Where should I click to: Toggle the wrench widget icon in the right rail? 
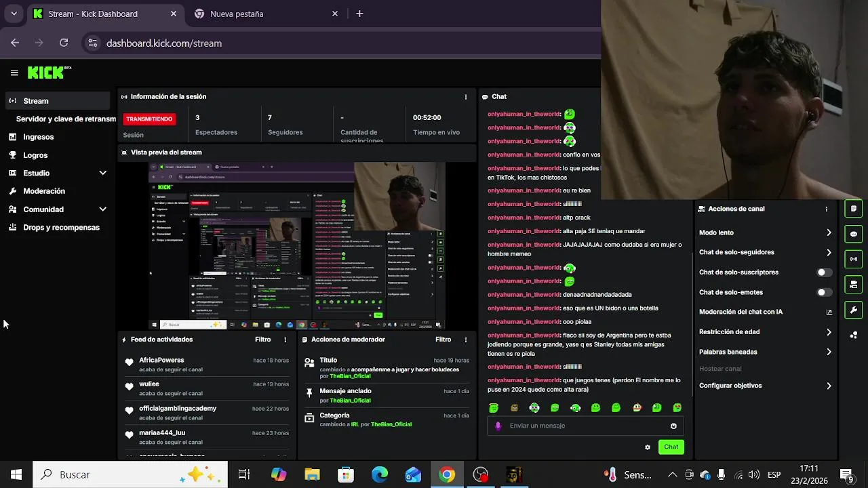pyautogui.click(x=854, y=309)
